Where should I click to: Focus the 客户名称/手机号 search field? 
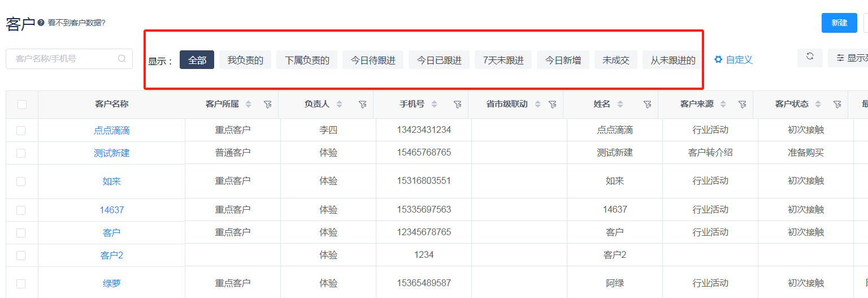click(63, 59)
